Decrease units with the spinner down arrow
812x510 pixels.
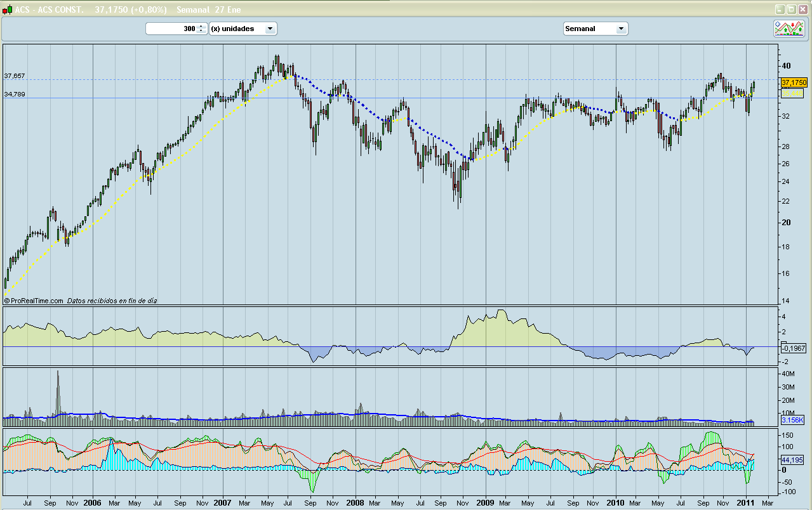coord(202,31)
